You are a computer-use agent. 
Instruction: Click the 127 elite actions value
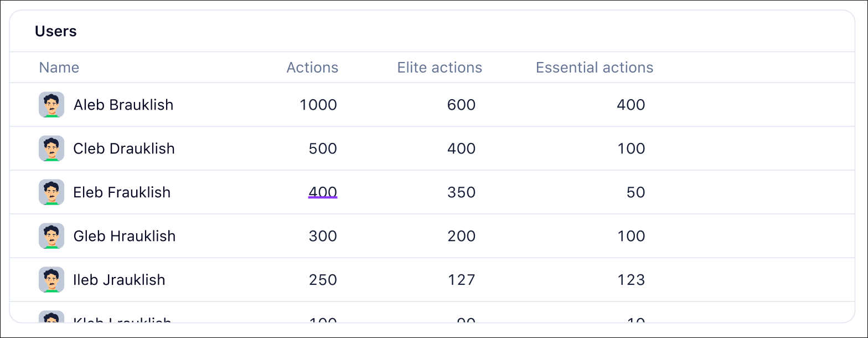tap(462, 280)
